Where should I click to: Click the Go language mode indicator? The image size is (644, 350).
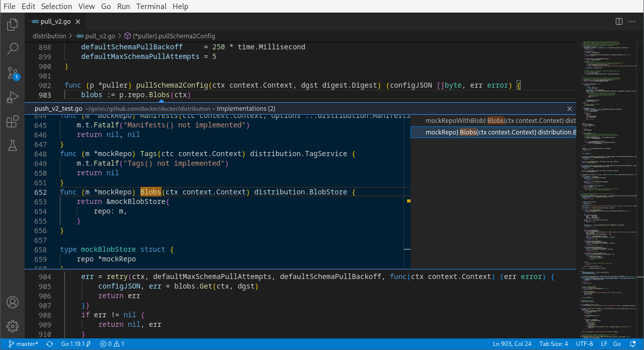pos(616,344)
